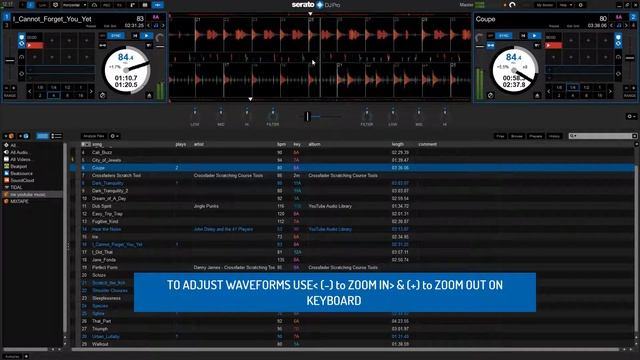Open the My Serato menu
The image size is (640, 360).
(544, 5)
